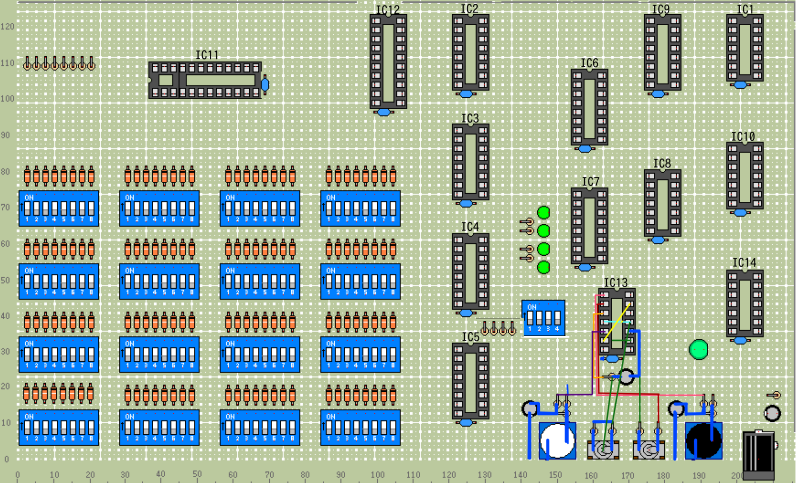This screenshot has width=800, height=483.
Task: Click the topmost of the four green LEDs
Action: click(x=543, y=212)
